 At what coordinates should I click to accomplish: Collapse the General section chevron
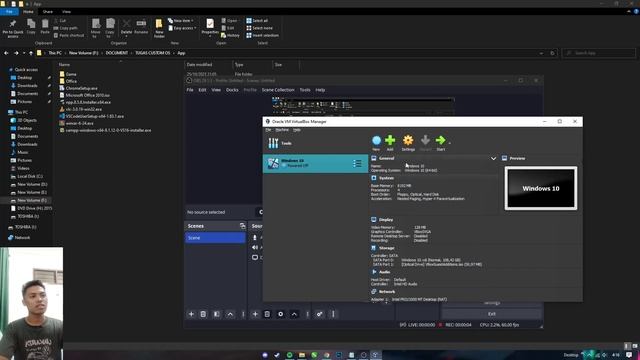pos(493,158)
